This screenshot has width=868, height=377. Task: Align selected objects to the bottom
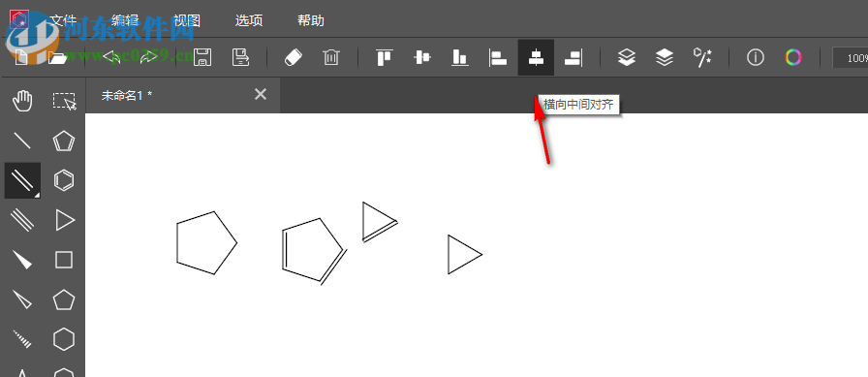pyautogui.click(x=460, y=57)
